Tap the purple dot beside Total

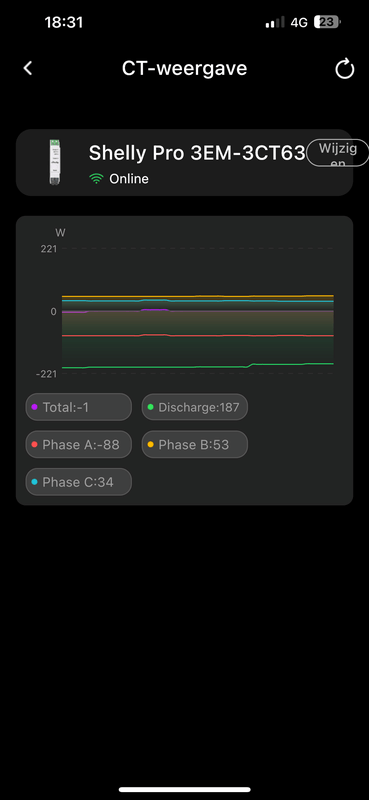34,407
